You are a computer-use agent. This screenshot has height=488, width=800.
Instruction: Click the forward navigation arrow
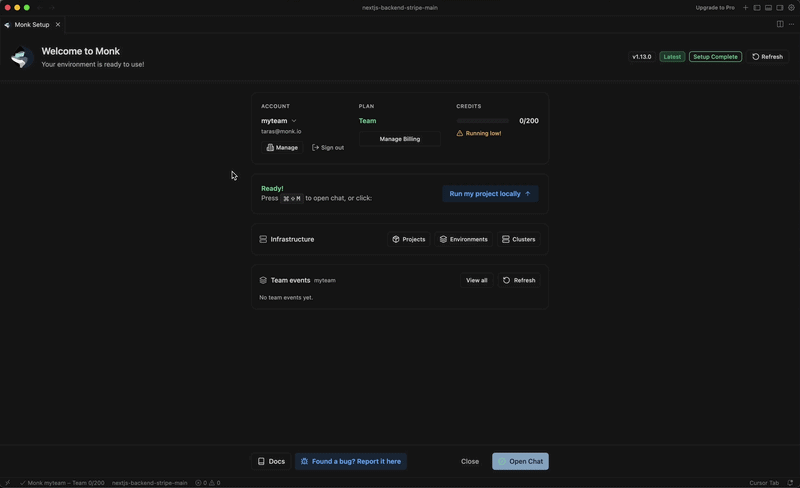tap(52, 8)
